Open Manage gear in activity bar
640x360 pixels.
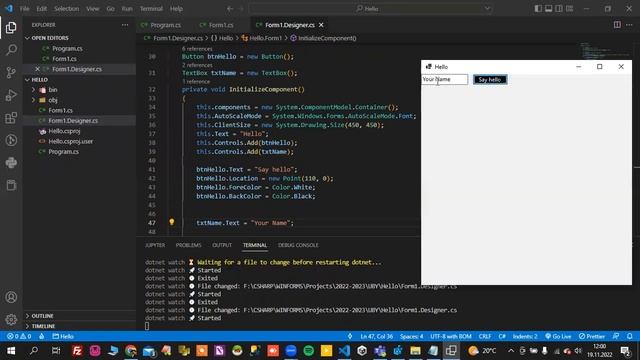(x=11, y=319)
